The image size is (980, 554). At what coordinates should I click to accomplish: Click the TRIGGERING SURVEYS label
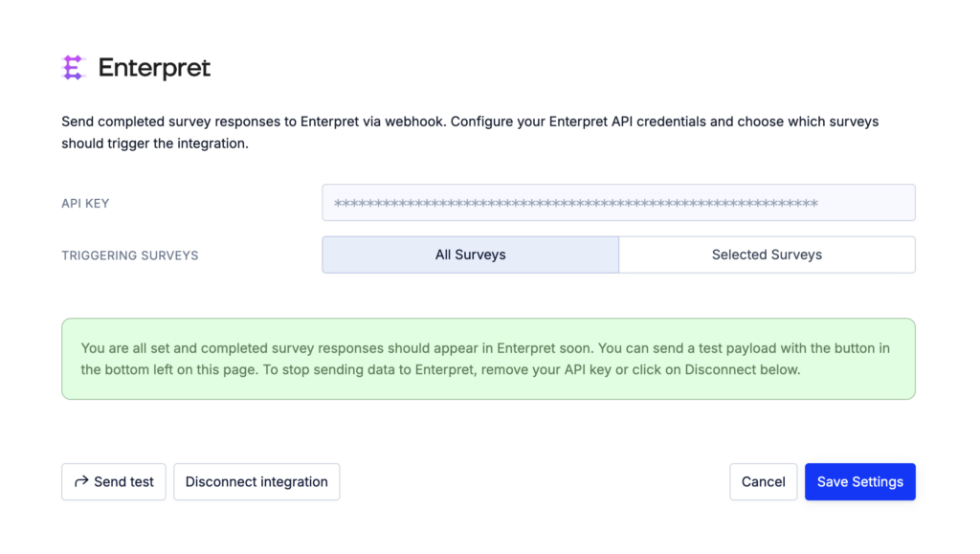click(130, 255)
